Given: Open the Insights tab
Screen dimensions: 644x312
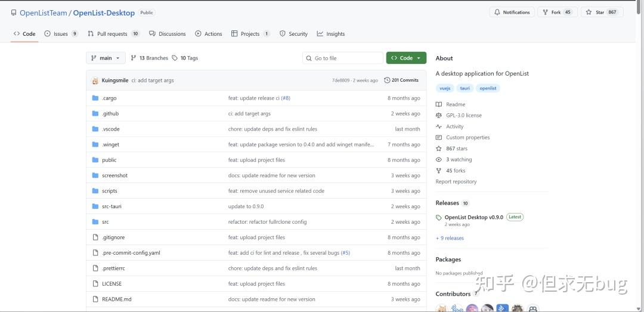Looking at the screenshot, I should [331, 34].
